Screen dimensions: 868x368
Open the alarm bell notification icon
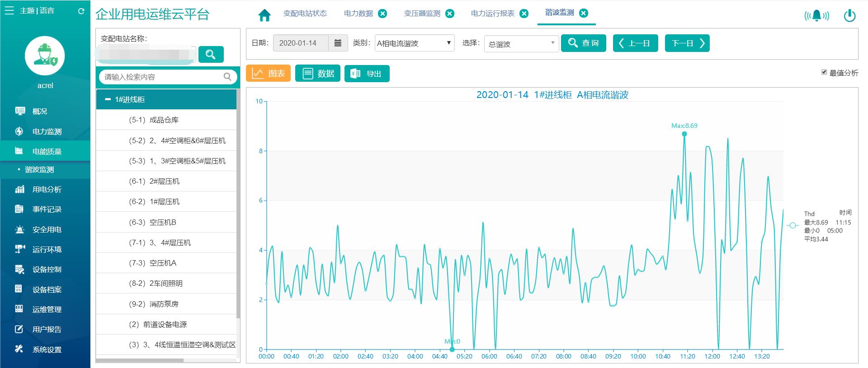click(x=816, y=16)
